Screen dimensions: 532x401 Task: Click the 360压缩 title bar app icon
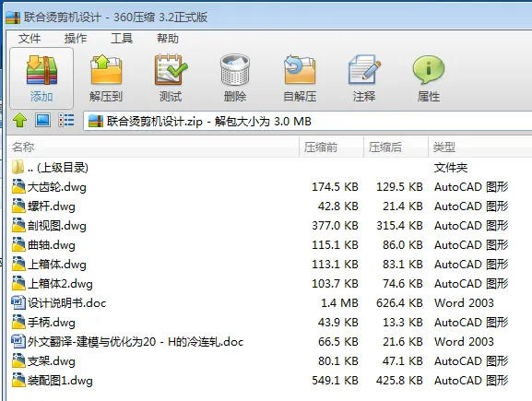pyautogui.click(x=13, y=18)
